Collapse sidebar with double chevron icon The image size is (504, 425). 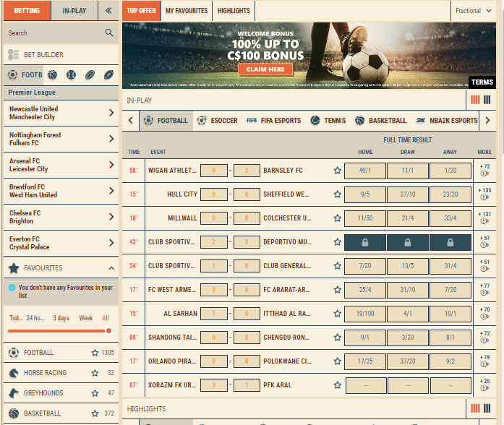108,11
